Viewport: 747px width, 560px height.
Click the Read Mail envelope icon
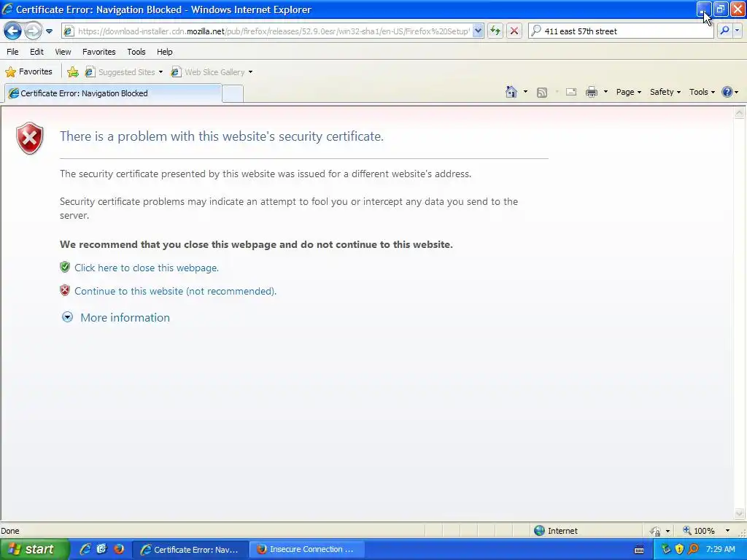click(571, 92)
